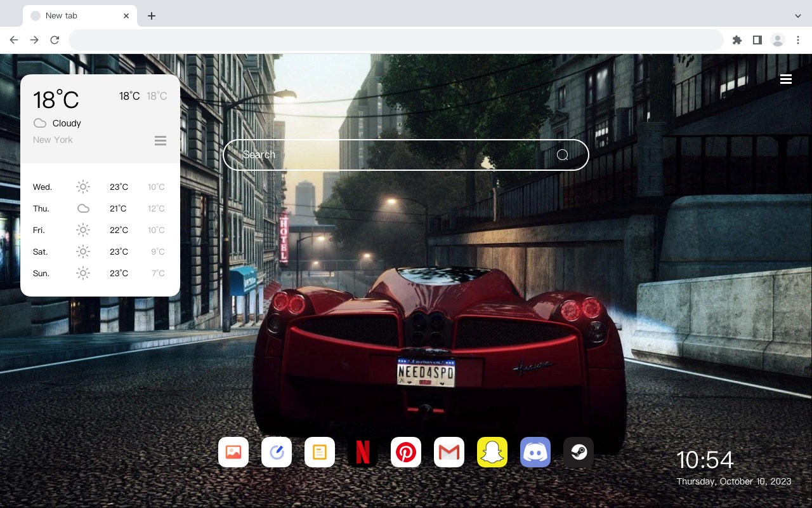Select the Sat. forecast row
This screenshot has height=508, width=812.
point(100,251)
